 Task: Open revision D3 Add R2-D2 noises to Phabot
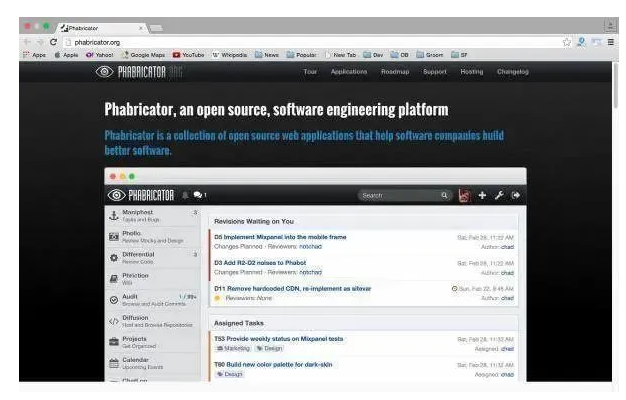click(x=260, y=263)
